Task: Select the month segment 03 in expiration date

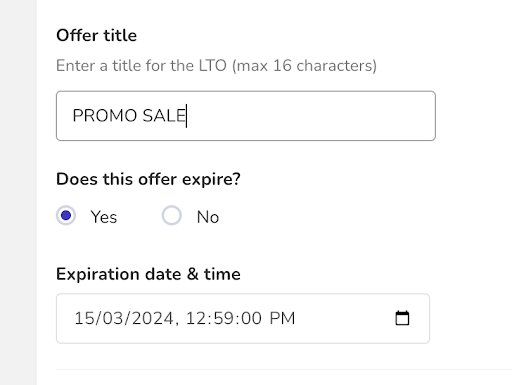Action: 112,318
